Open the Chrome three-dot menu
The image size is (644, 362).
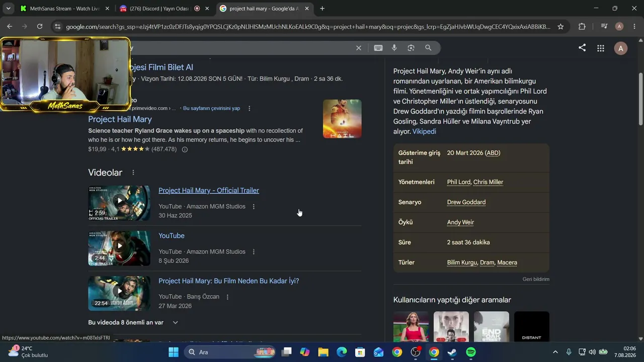[634, 27]
